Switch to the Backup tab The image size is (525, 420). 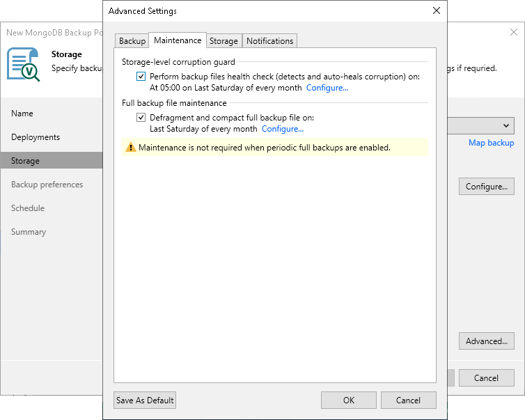point(132,41)
